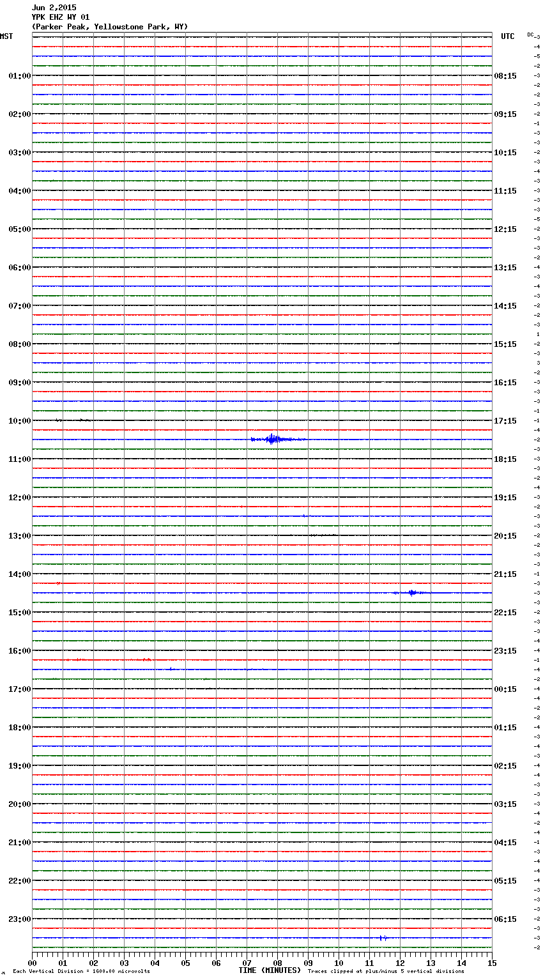543x980 pixels.
Task: Pick the 17:15 UTC time label
Action: (505, 421)
